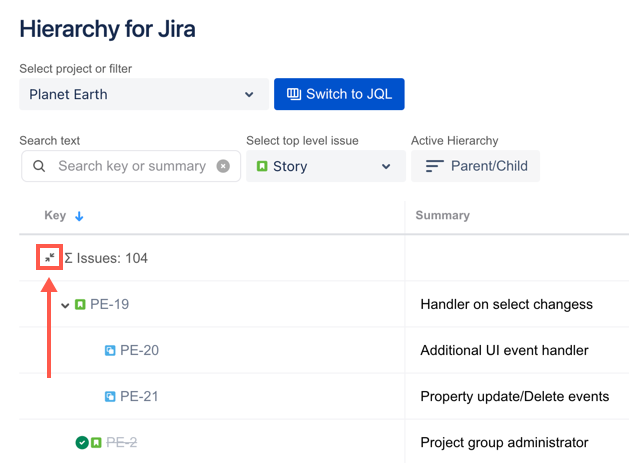The width and height of the screenshot is (629, 463).
Task: Click the magnifier search icon
Action: pos(39,166)
